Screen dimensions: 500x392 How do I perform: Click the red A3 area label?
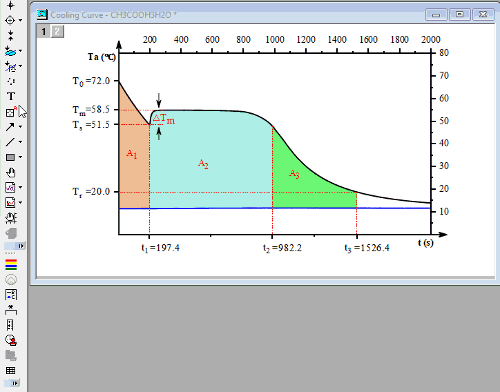(294, 174)
